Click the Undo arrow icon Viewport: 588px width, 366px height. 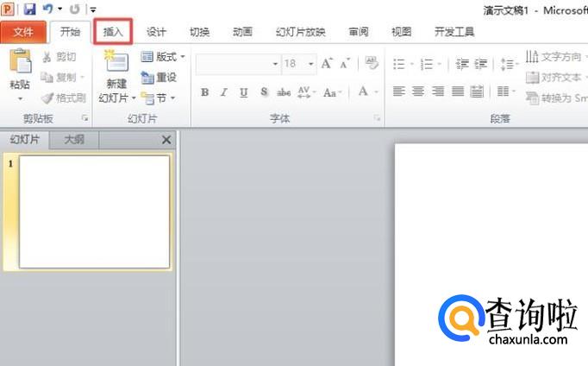click(47, 9)
